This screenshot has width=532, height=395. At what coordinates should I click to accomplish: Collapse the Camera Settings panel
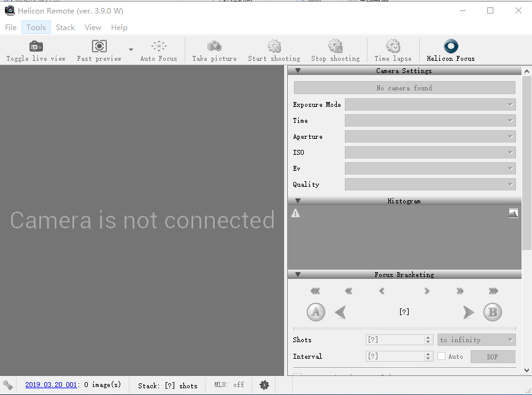click(298, 71)
